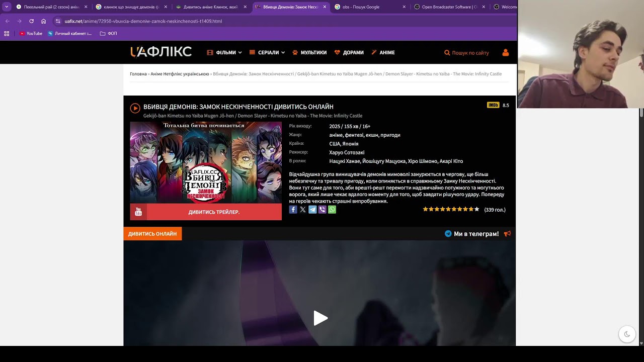Toggle dark mode moon button
This screenshot has height=362, width=644.
(x=627, y=334)
